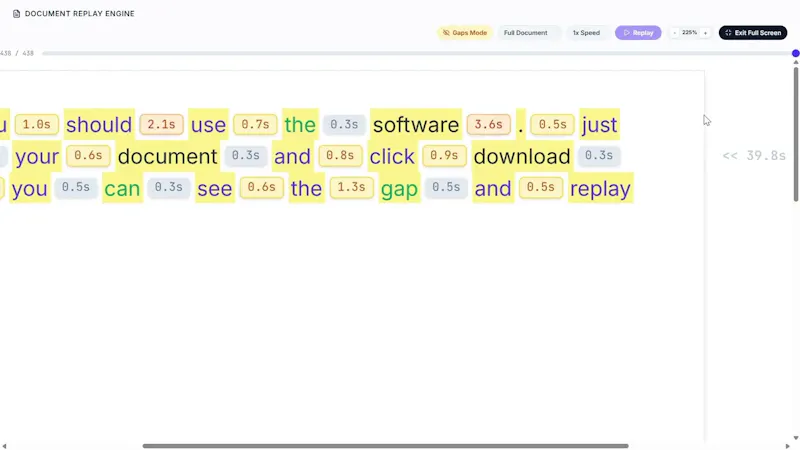This screenshot has height=450, width=800.
Task: Click the word "use"
Action: [x=208, y=124]
